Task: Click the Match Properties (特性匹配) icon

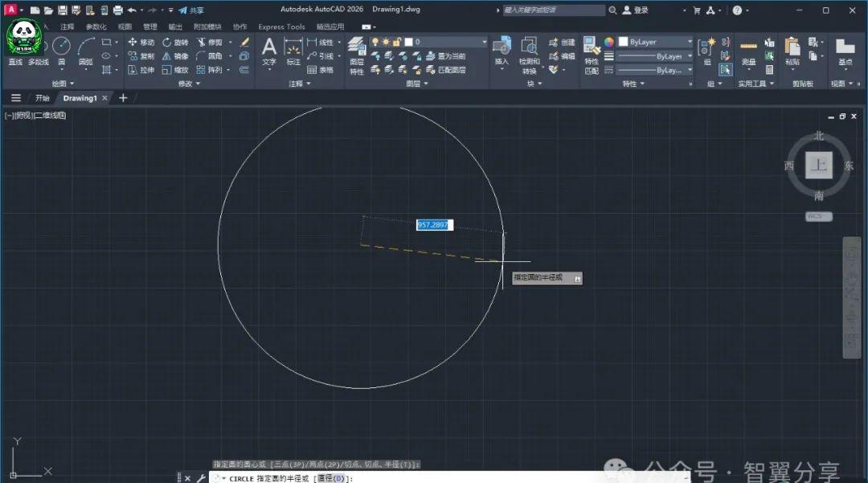Action: (x=592, y=53)
